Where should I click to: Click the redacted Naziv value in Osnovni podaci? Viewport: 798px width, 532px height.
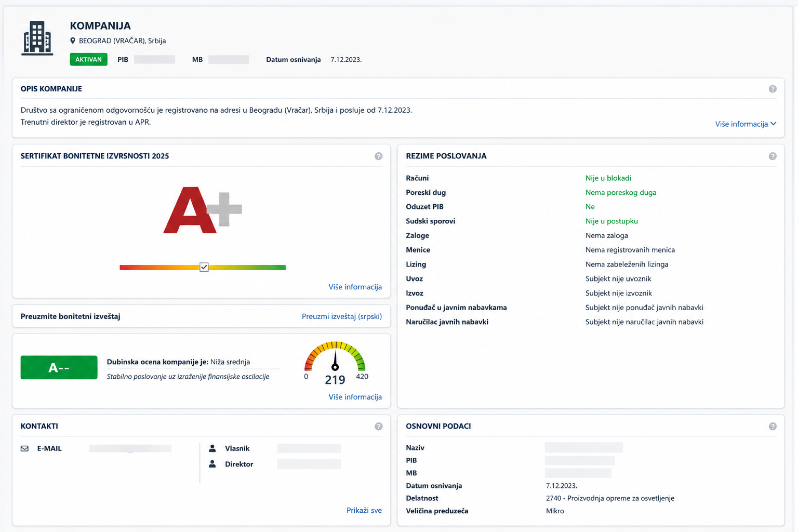(584, 447)
